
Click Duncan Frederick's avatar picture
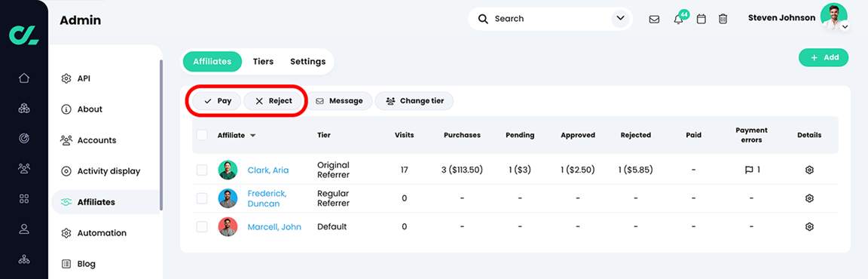tap(228, 198)
